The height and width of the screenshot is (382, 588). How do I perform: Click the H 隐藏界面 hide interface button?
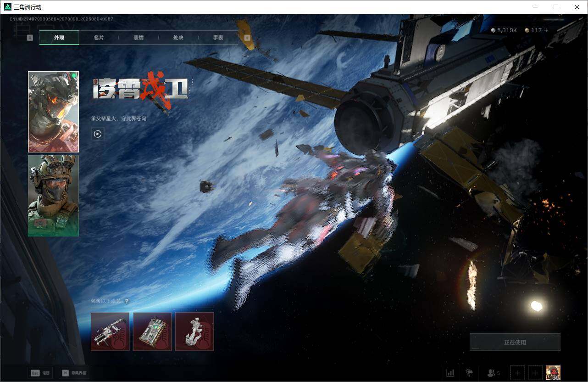(x=74, y=373)
